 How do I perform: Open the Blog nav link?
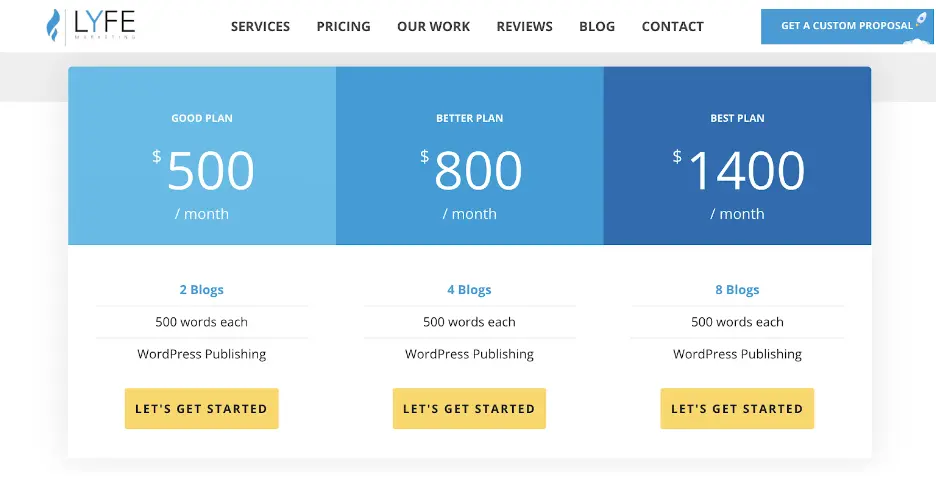pyautogui.click(x=597, y=27)
